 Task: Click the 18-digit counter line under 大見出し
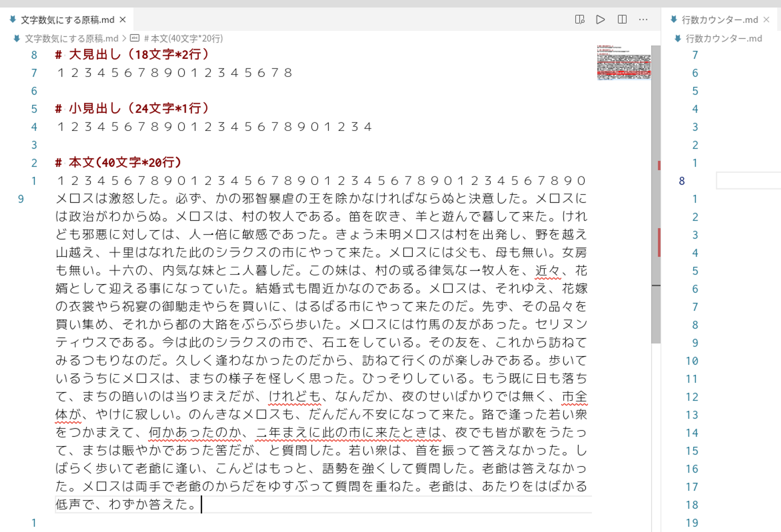click(175, 73)
